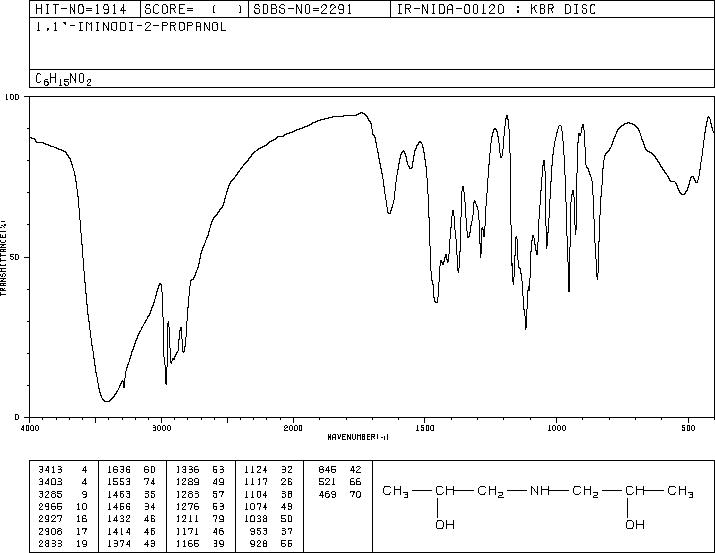Screen dimensions: 715x553
Task: Click the 2966 peak table entry
Action: click(x=62, y=506)
